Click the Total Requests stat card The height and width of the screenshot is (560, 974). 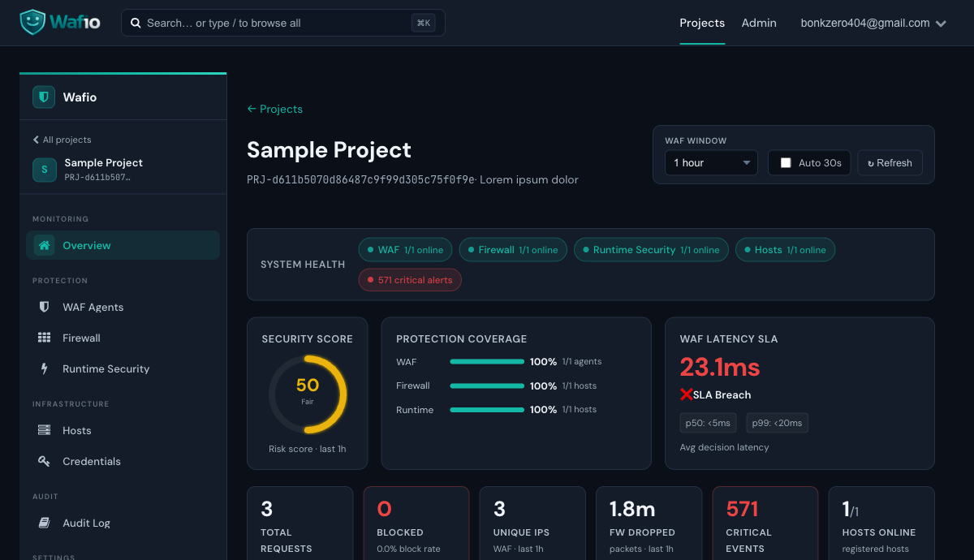[300, 523]
